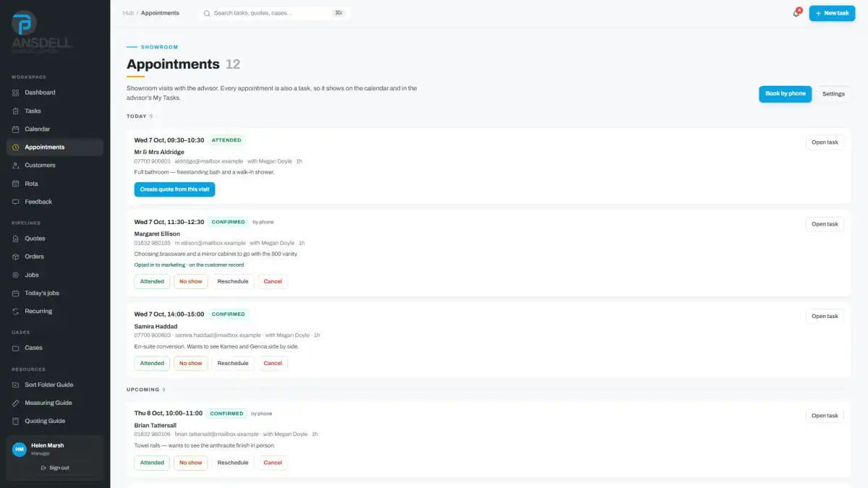Open the Measuring Guide resource
The height and width of the screenshot is (488, 868).
(55, 403)
